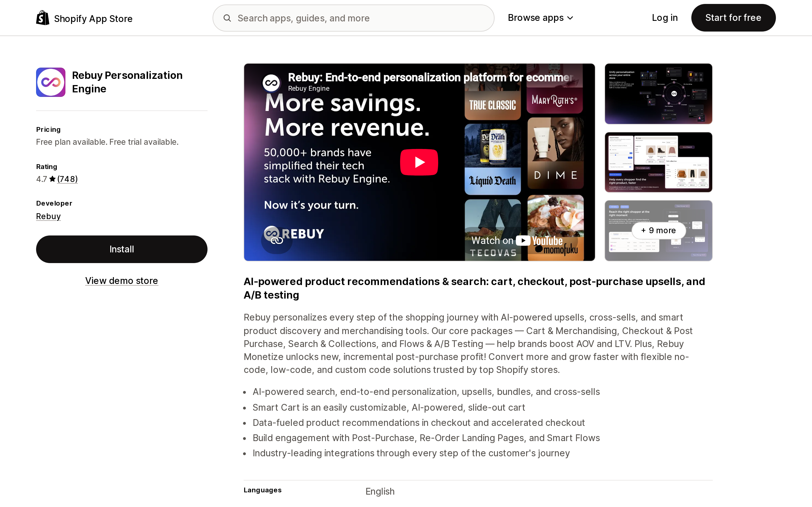Click the Rebuy channel avatar in video
This screenshot has height=507, width=812.
[x=271, y=83]
